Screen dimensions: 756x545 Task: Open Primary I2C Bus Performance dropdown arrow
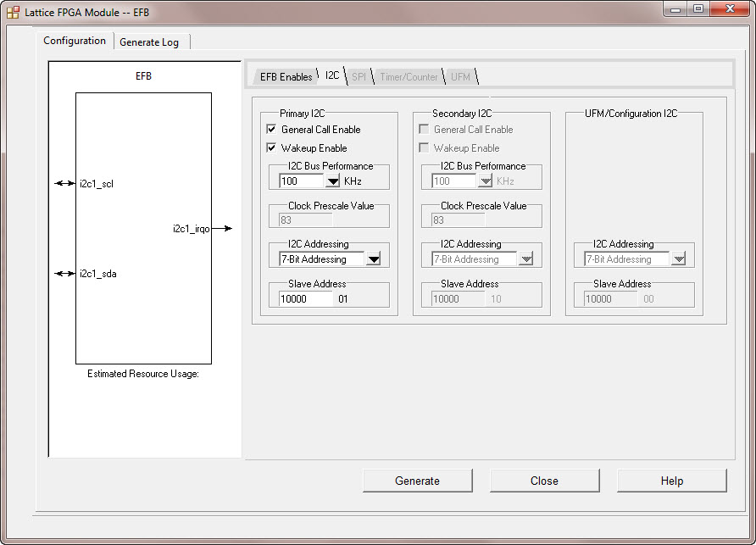point(333,181)
